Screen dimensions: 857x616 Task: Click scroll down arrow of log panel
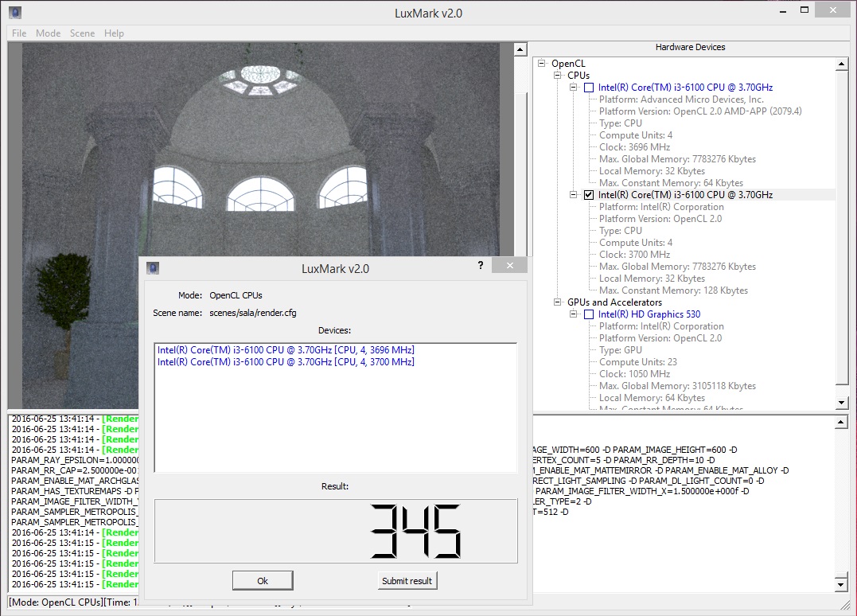842,584
